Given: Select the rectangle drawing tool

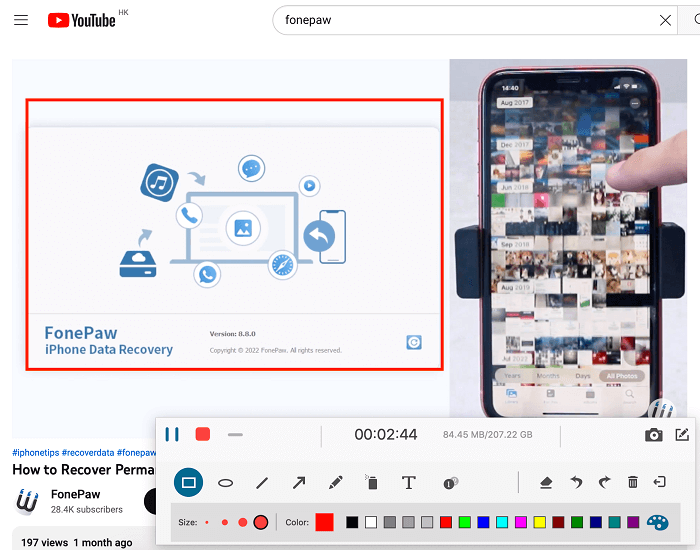Looking at the screenshot, I should pos(188,482).
